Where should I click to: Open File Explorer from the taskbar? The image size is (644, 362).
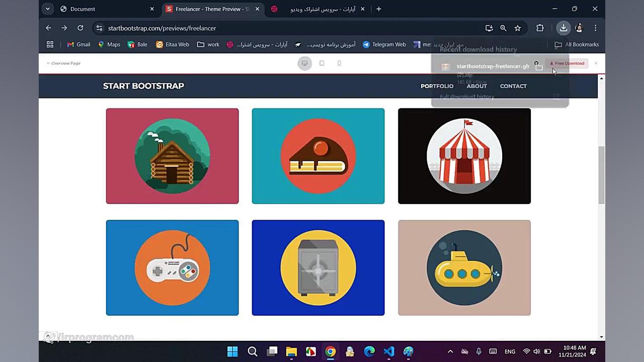pyautogui.click(x=291, y=351)
